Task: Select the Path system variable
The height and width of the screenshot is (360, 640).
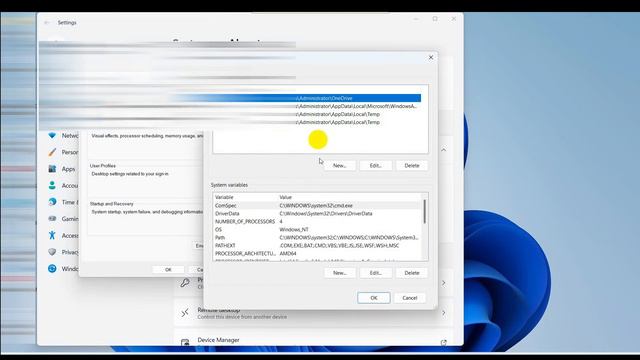Action: click(318, 238)
